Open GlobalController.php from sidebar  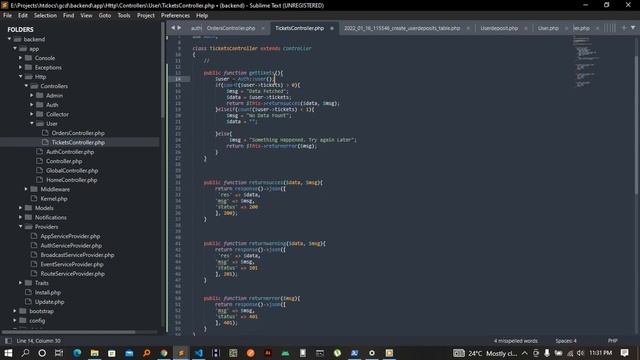tap(72, 171)
